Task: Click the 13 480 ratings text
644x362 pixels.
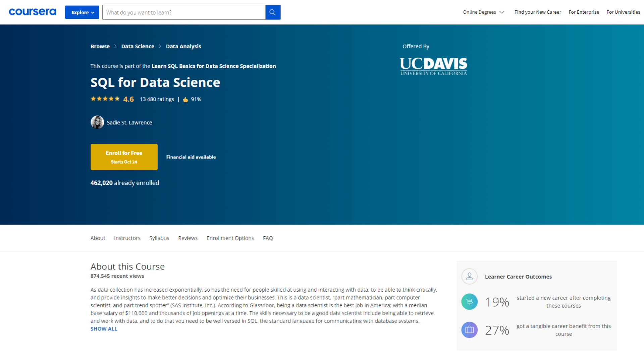Action: pyautogui.click(x=157, y=99)
